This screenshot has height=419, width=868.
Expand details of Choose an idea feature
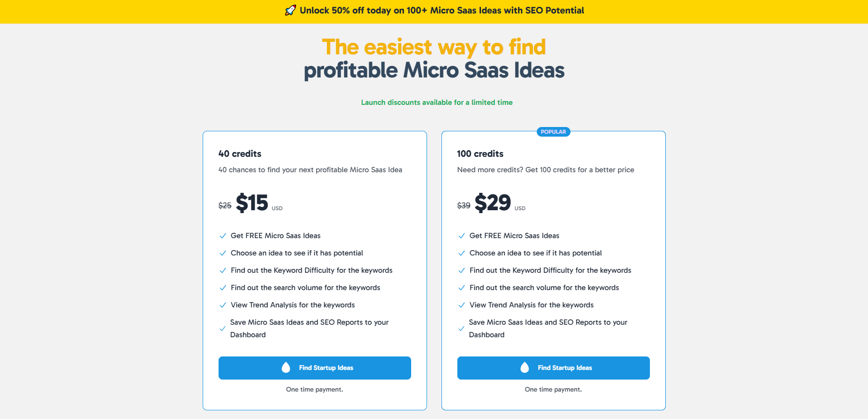click(297, 253)
